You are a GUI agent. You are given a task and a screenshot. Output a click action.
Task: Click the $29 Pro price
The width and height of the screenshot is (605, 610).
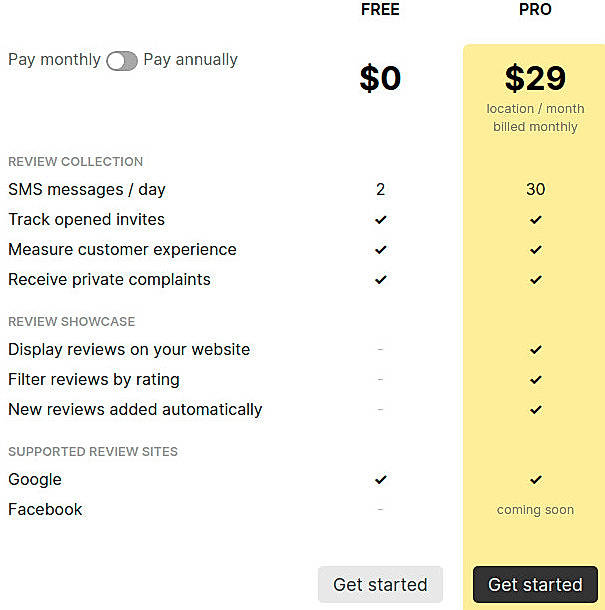click(x=535, y=78)
